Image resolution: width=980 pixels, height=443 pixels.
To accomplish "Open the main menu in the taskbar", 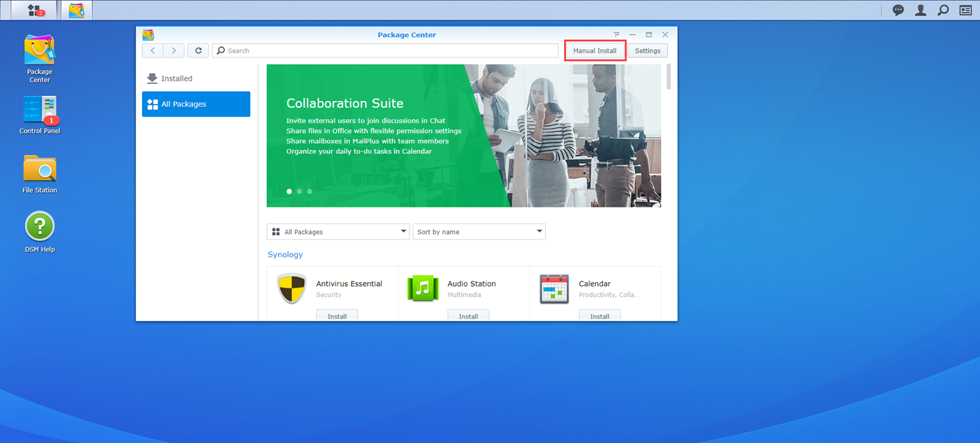I will [34, 10].
